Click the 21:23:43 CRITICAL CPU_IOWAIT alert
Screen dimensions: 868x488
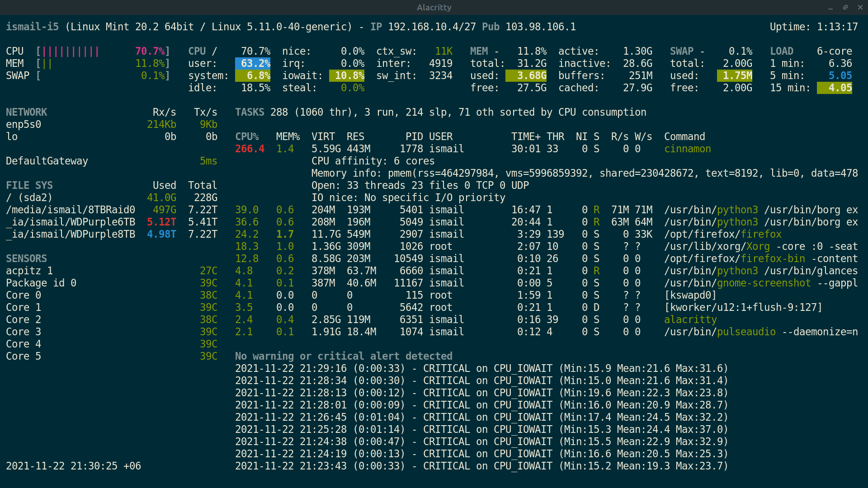click(482, 466)
